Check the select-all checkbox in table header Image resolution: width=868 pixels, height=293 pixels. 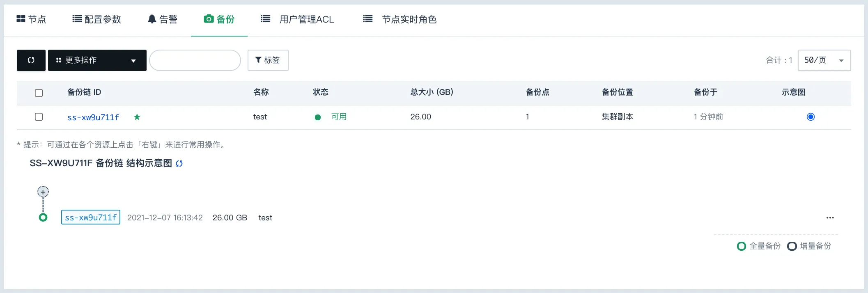tap(39, 93)
